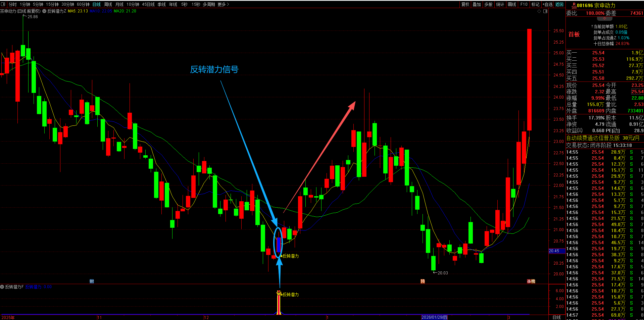Click the 收益(三) 0.660 field
This screenshot has width=644, height=320.
coord(585,130)
